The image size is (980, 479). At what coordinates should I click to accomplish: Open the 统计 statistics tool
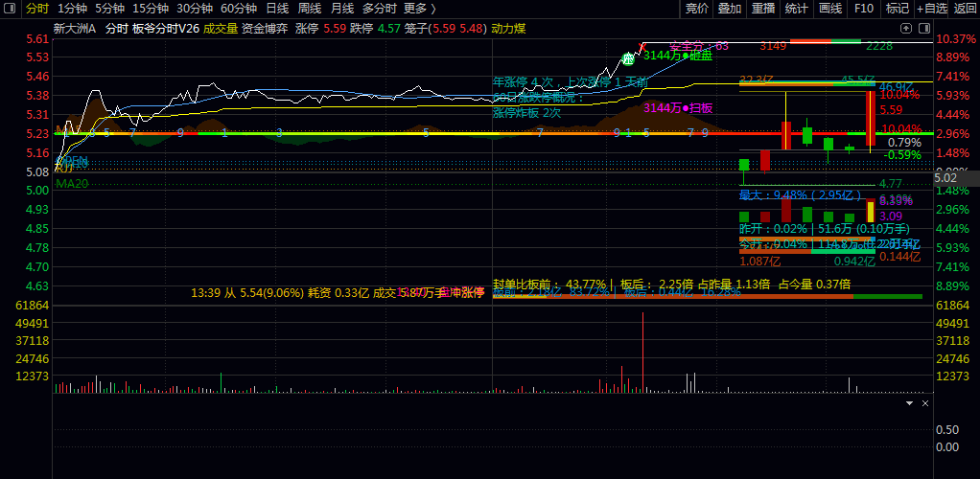pos(796,8)
